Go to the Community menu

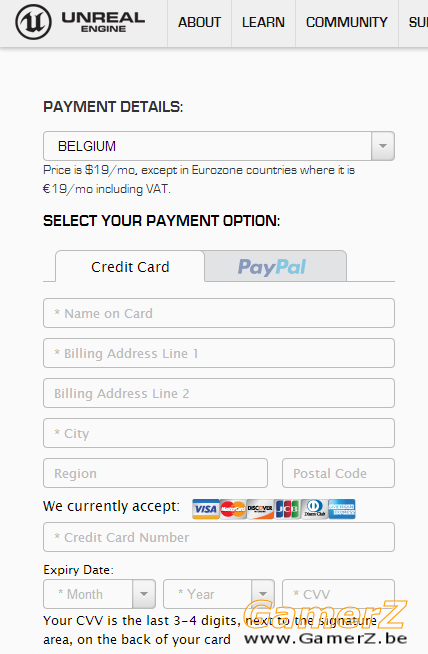click(347, 23)
